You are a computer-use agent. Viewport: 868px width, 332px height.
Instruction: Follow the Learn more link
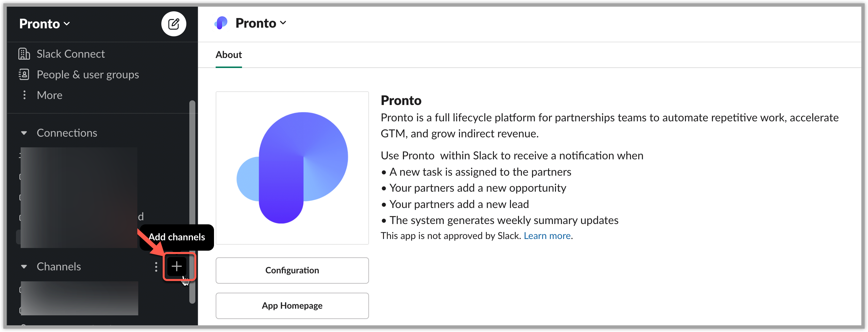547,236
